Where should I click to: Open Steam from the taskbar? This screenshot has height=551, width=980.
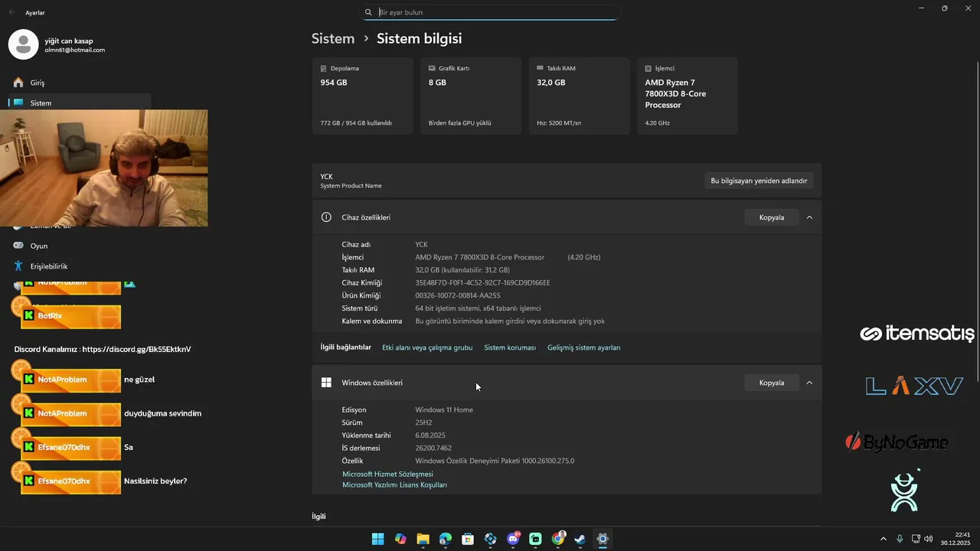[580, 539]
